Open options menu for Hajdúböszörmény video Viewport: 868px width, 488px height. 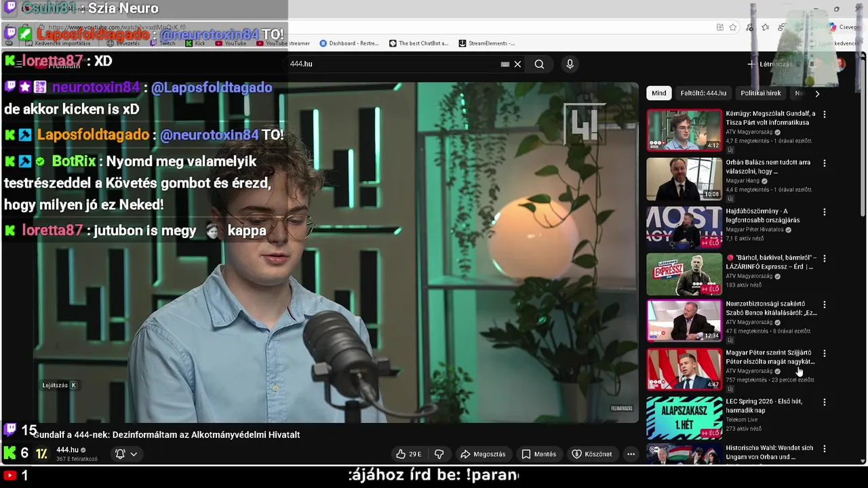click(x=825, y=212)
